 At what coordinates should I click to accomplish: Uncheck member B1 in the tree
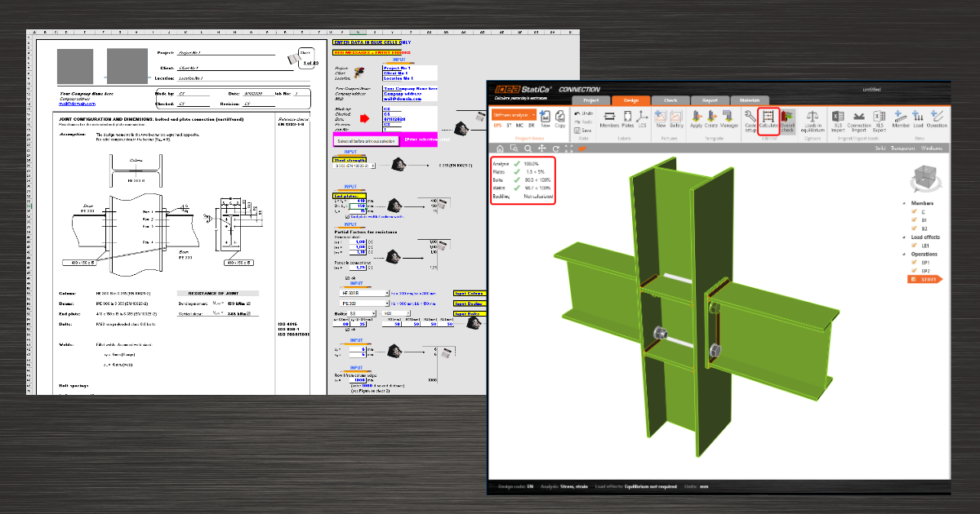pyautogui.click(x=915, y=219)
